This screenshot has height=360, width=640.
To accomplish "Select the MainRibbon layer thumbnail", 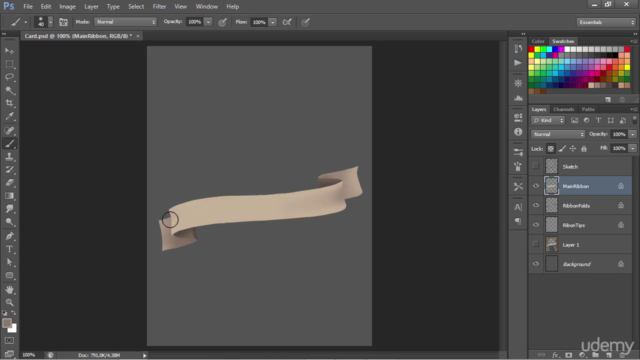I will tap(551, 186).
